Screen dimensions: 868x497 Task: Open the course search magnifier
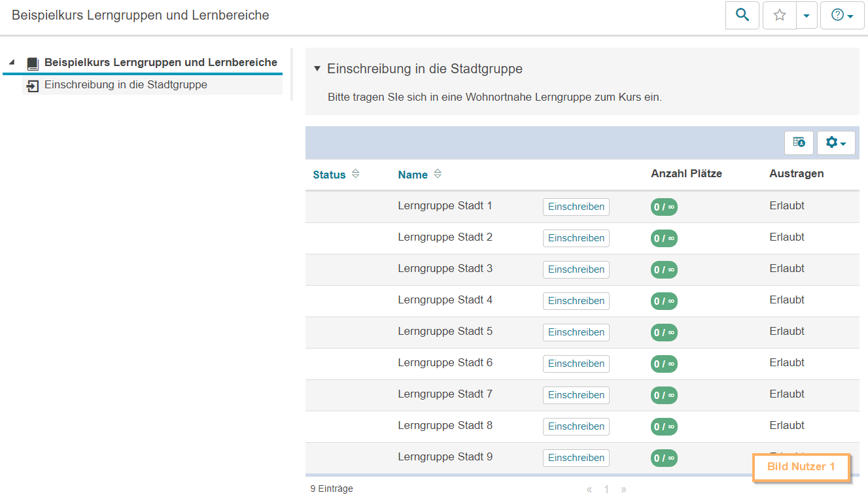[742, 15]
